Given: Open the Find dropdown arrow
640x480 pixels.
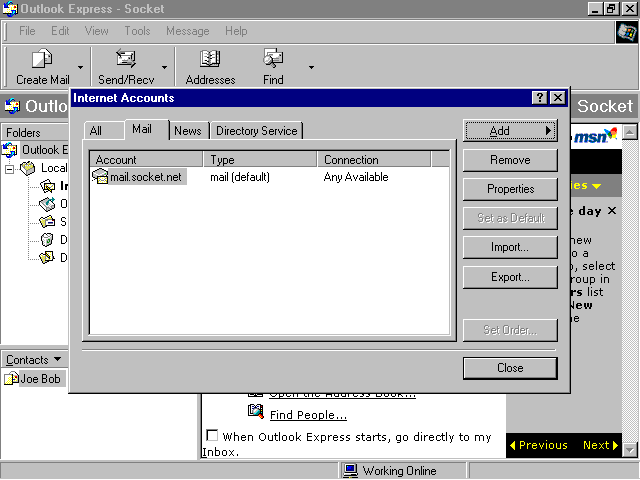Looking at the screenshot, I should pyautogui.click(x=311, y=67).
